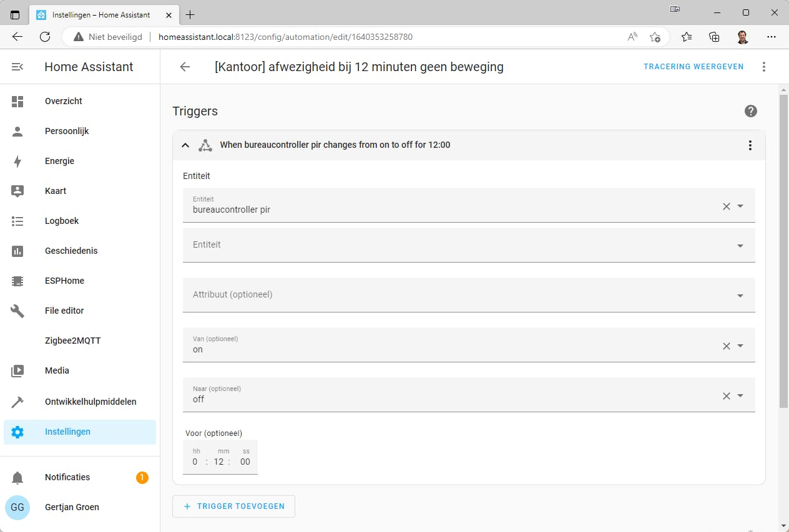Viewport: 789px width, 532px height.
Task: Open the trigger's three-dot options menu
Action: [x=750, y=145]
